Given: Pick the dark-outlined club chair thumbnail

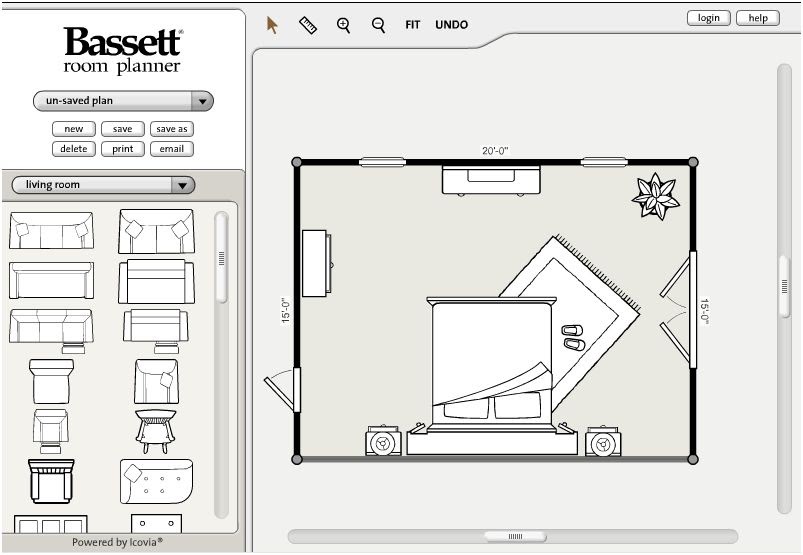Looking at the screenshot, I should pyautogui.click(x=51, y=481).
